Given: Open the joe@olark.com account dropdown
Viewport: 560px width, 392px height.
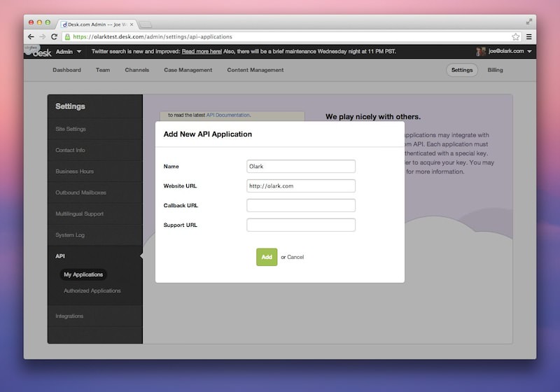Looking at the screenshot, I should (x=510, y=52).
